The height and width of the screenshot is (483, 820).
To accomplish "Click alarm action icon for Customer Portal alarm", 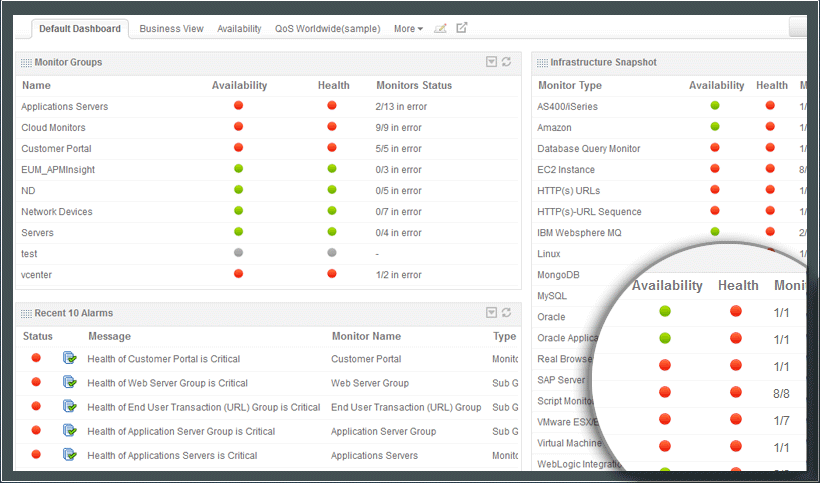I will (70, 358).
